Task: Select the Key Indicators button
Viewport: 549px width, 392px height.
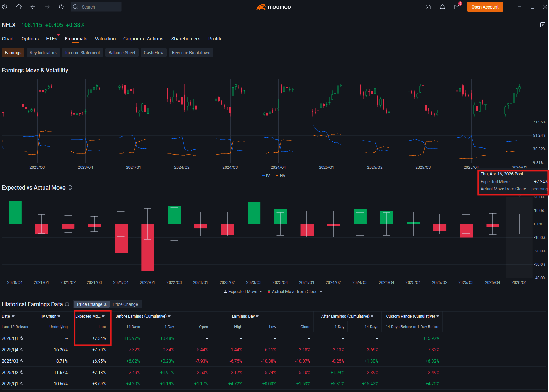Action: (43, 52)
